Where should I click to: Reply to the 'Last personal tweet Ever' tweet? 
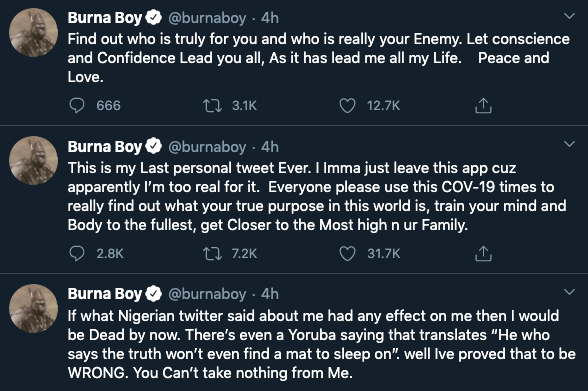click(x=77, y=254)
